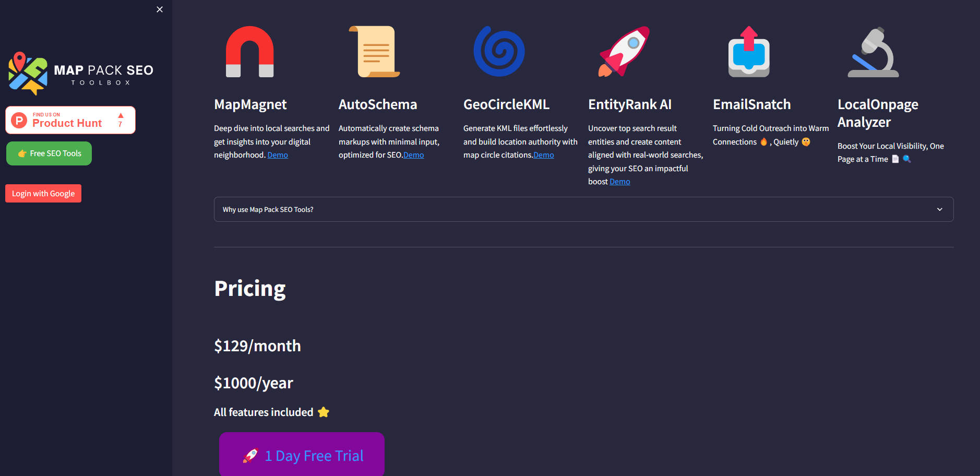This screenshot has height=476, width=980.
Task: Click the chevron arrow on the expander
Action: point(939,209)
